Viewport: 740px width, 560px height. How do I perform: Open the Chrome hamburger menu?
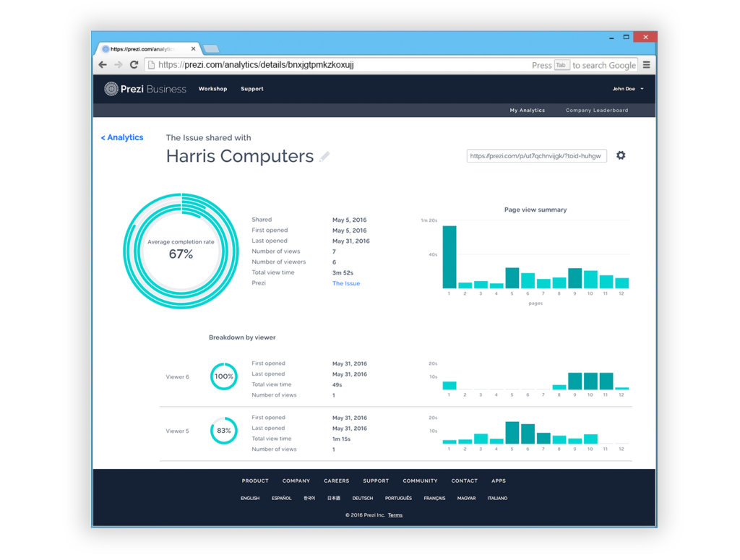(x=647, y=64)
